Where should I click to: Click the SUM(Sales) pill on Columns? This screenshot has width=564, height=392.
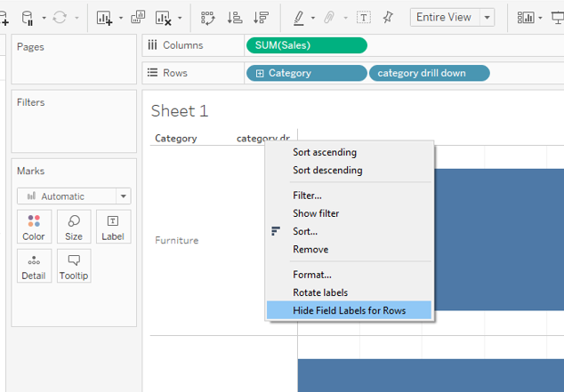click(x=307, y=45)
